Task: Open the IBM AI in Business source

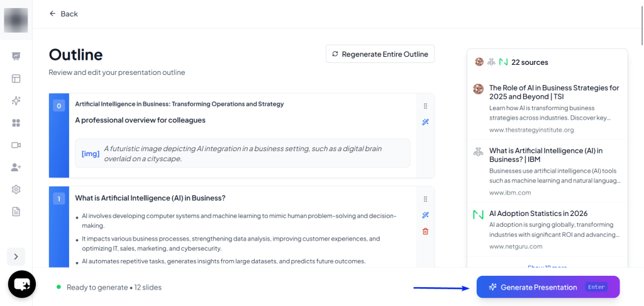Action: tap(546, 155)
